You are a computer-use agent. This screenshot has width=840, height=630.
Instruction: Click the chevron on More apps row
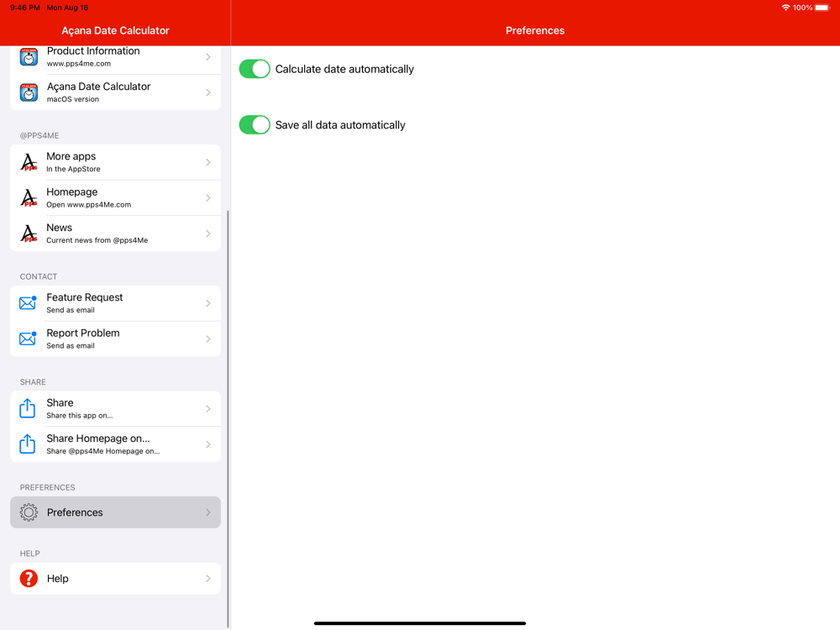tap(208, 162)
